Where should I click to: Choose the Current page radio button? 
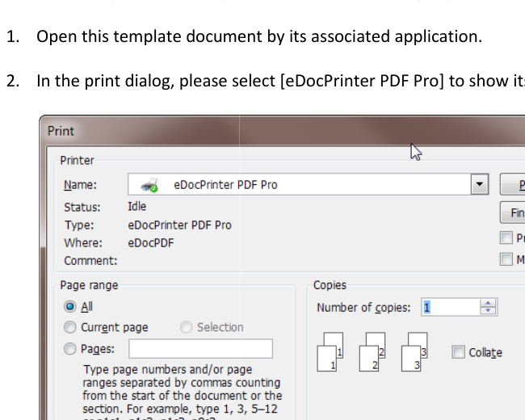(70, 327)
